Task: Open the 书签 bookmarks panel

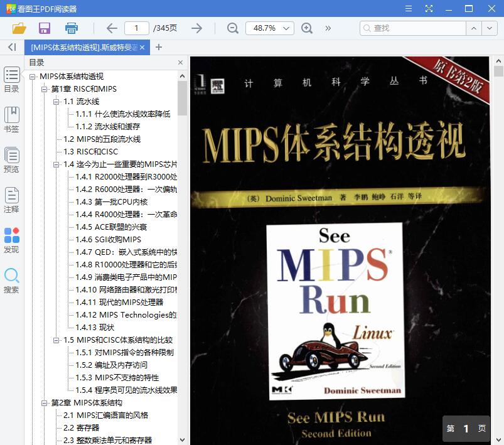Action: [11, 120]
